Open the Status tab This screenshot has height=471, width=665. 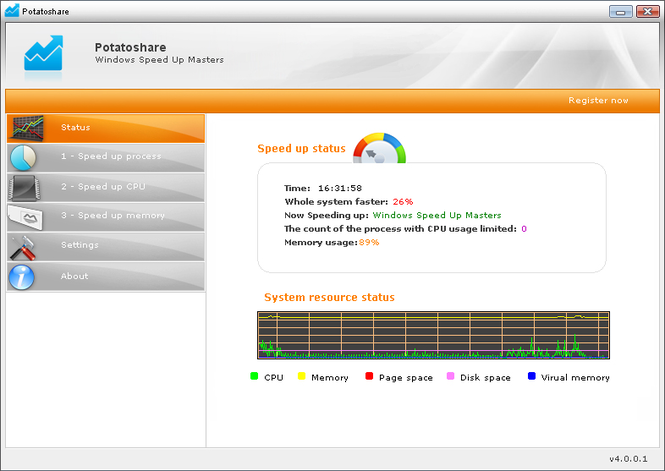click(106, 128)
